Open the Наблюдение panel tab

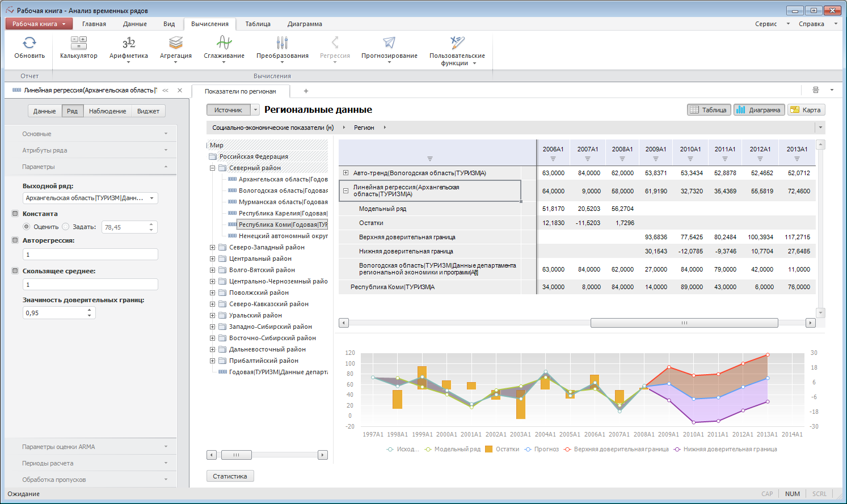(107, 111)
